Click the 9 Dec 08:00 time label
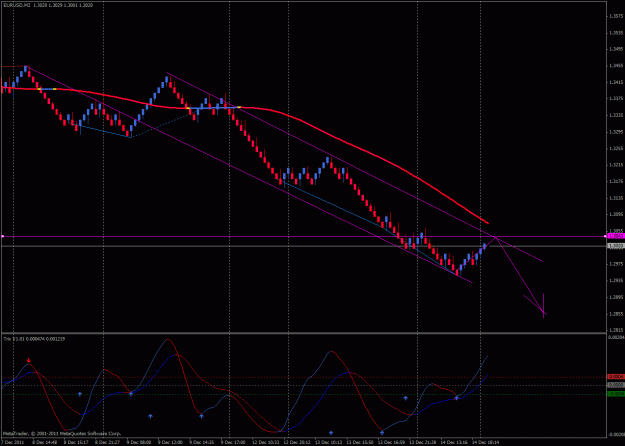Viewport: 625px width, 446px height. pos(138,442)
